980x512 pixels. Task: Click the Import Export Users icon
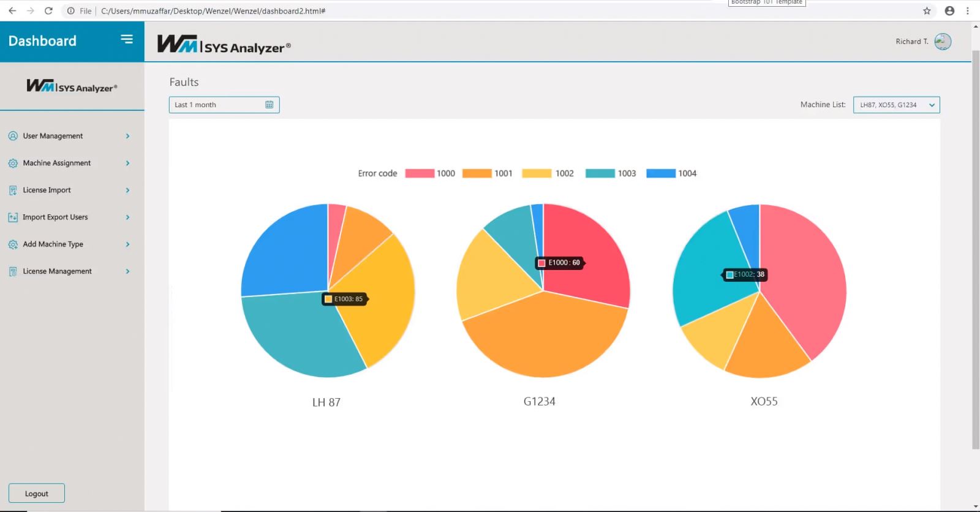(13, 217)
